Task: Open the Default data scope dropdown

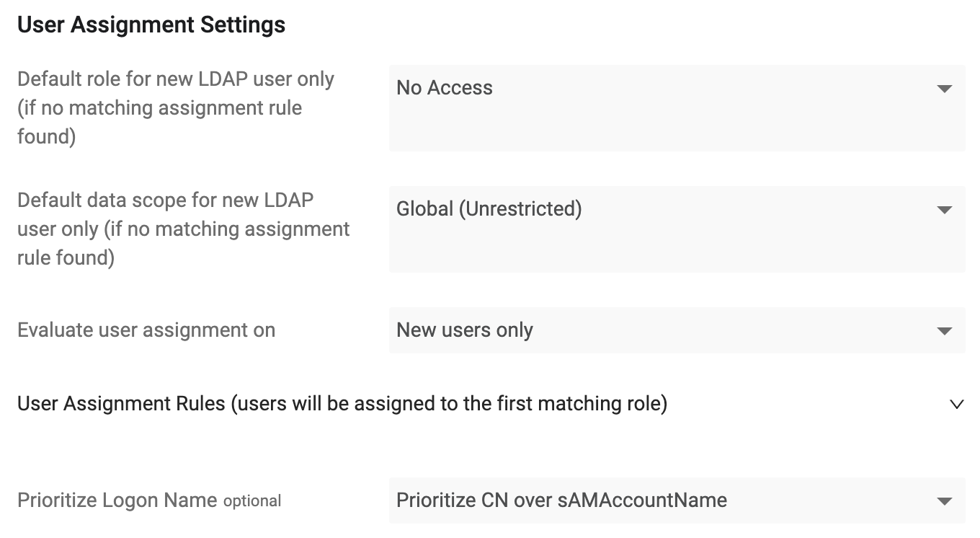Action: (677, 229)
